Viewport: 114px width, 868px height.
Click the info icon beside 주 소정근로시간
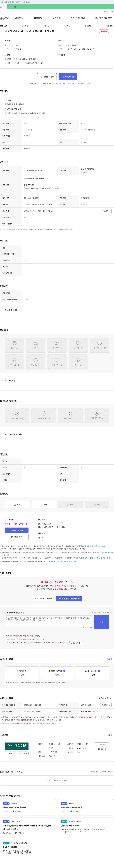point(37,179)
